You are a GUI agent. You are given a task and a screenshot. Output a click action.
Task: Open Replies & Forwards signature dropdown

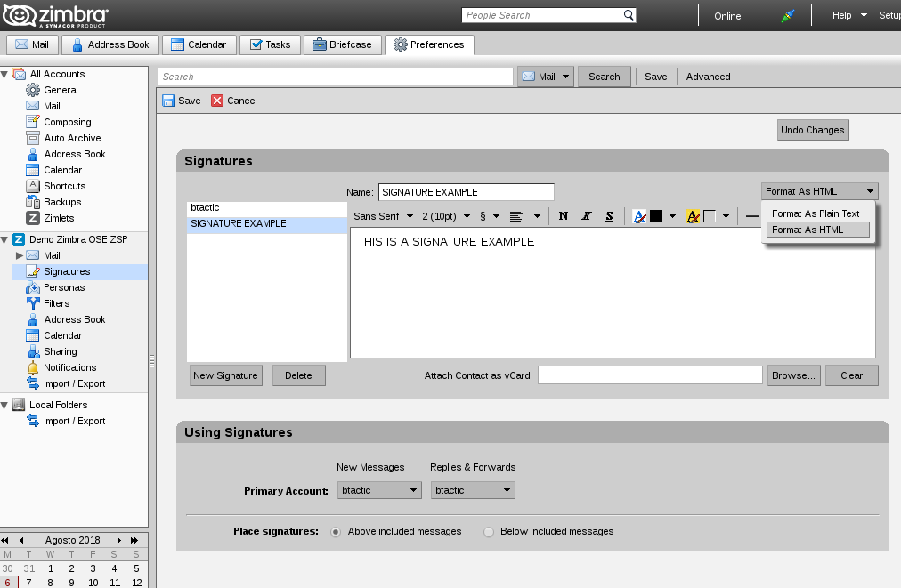pyautogui.click(x=472, y=490)
